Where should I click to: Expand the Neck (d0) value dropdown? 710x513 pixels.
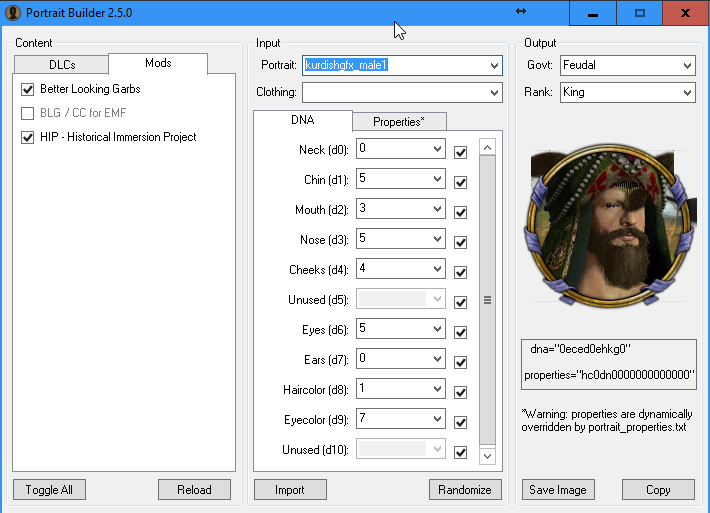point(437,149)
